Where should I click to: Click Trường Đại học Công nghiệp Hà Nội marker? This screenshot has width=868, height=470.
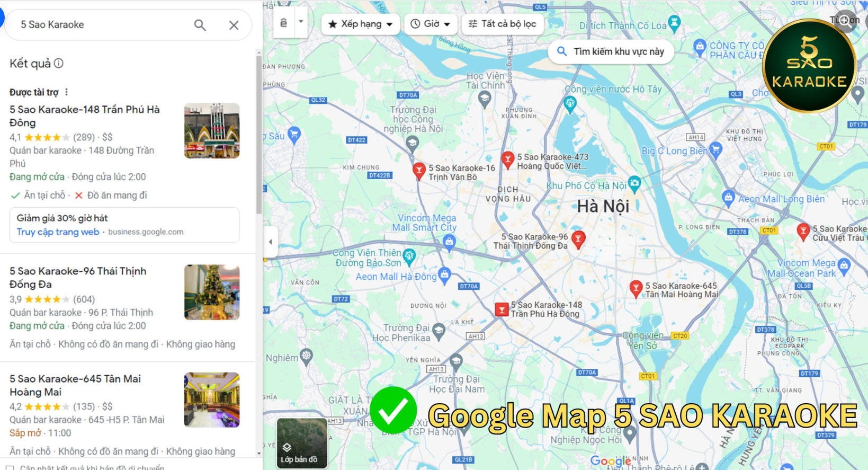click(412, 143)
